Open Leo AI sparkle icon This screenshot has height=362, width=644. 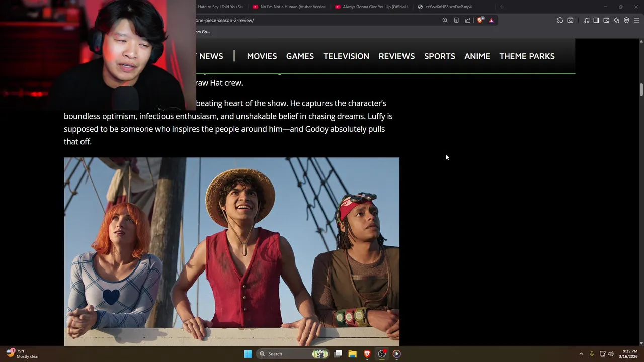coord(616,20)
